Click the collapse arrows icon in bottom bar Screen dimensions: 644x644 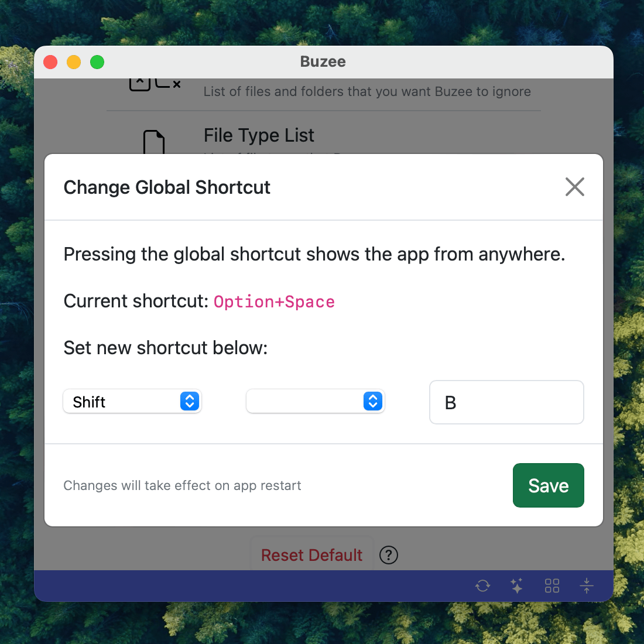click(x=586, y=585)
